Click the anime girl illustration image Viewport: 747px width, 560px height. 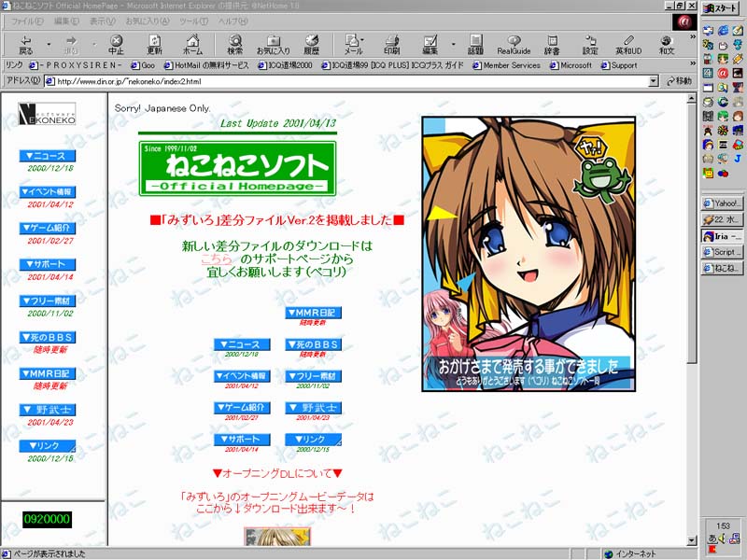click(529, 254)
